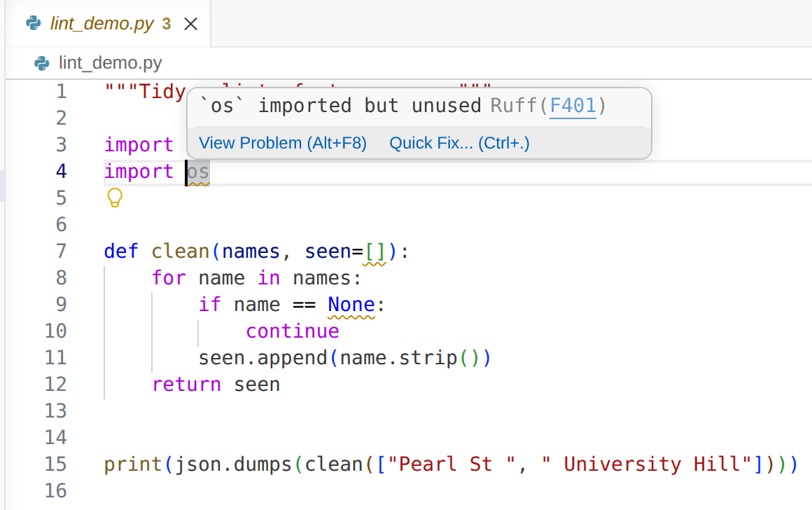Click line number 7 in gutter
This screenshot has width=812, height=510.
click(61, 251)
